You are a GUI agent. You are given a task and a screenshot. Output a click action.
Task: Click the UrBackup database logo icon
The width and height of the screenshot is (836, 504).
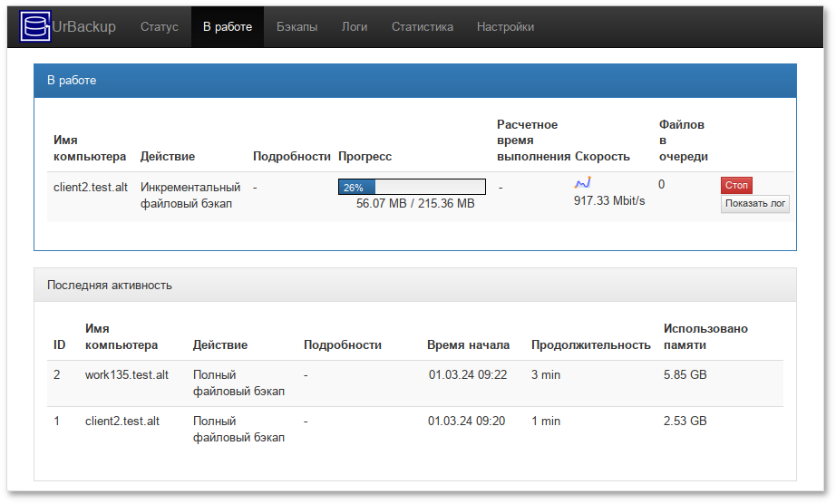(35, 26)
